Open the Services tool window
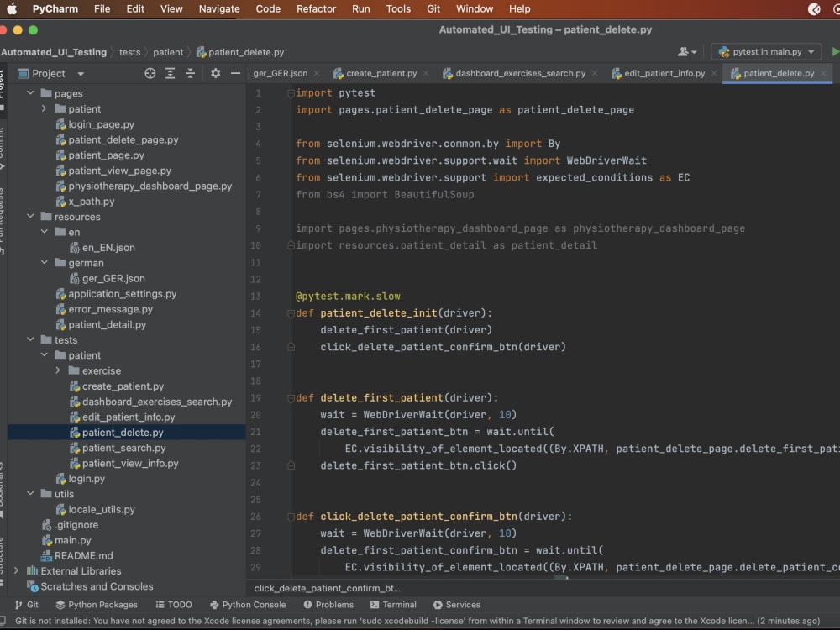 tap(457, 604)
